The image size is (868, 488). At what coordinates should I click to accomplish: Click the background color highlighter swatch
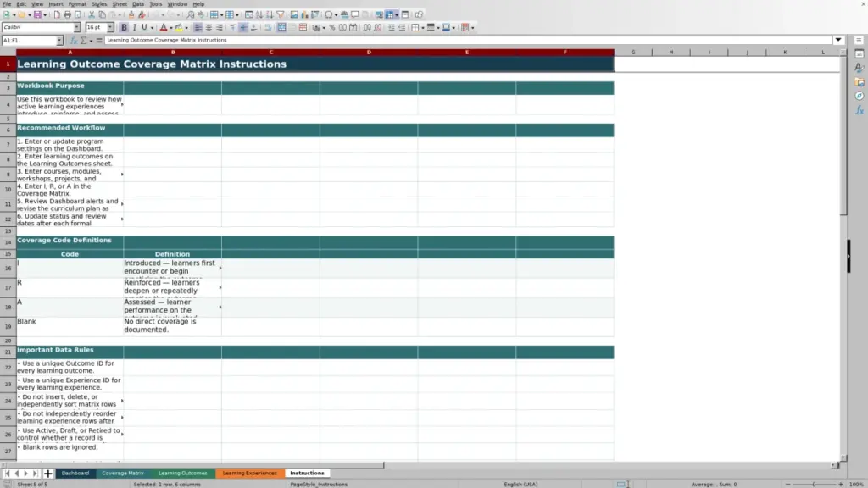click(x=179, y=27)
